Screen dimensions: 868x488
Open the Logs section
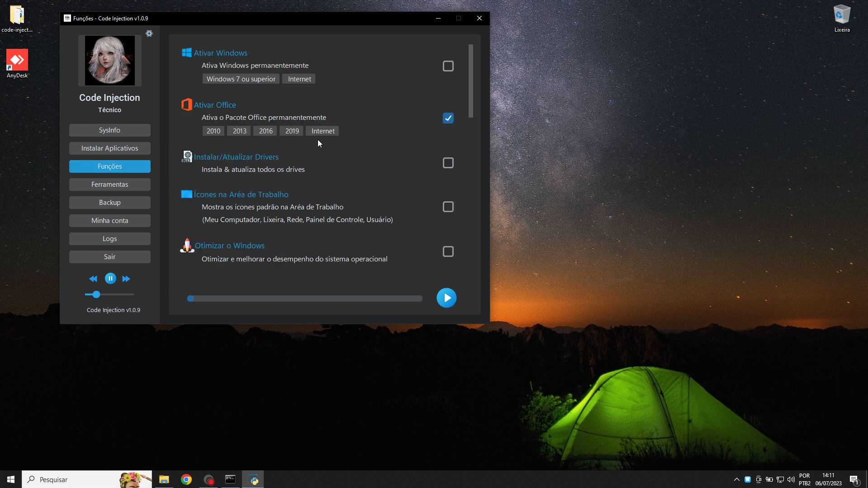pyautogui.click(x=110, y=239)
